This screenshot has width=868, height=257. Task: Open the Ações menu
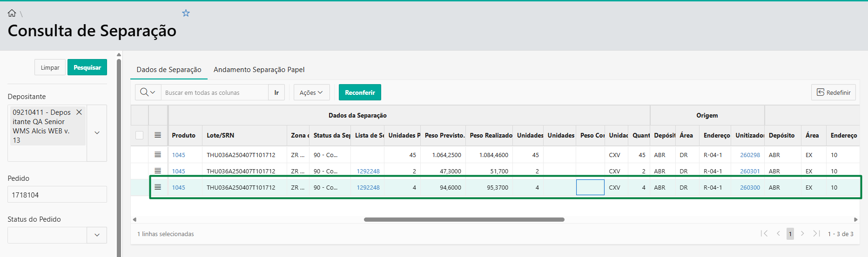(x=311, y=92)
